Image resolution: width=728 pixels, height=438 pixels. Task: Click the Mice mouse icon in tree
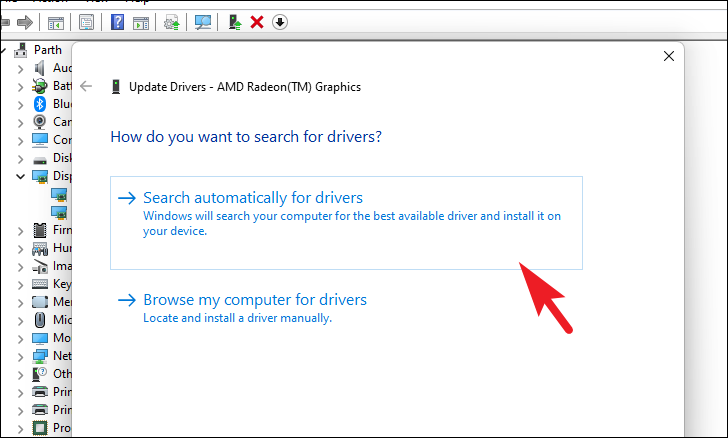click(x=40, y=320)
